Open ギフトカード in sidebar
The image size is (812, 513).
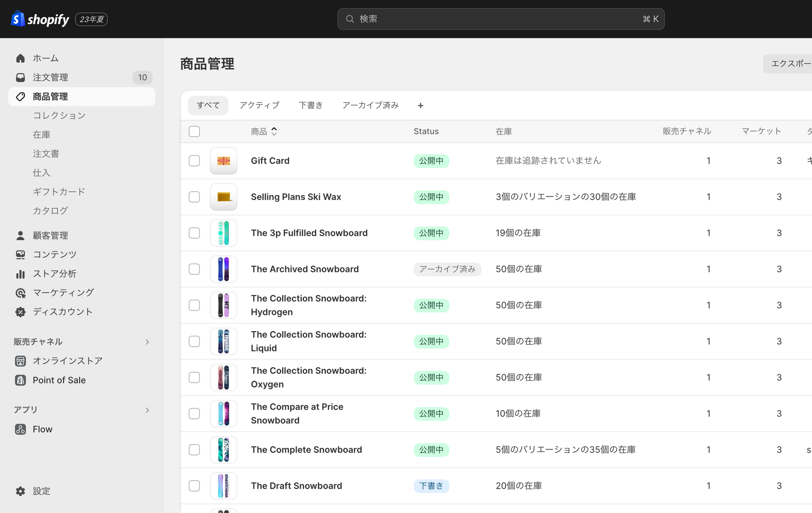tap(59, 192)
